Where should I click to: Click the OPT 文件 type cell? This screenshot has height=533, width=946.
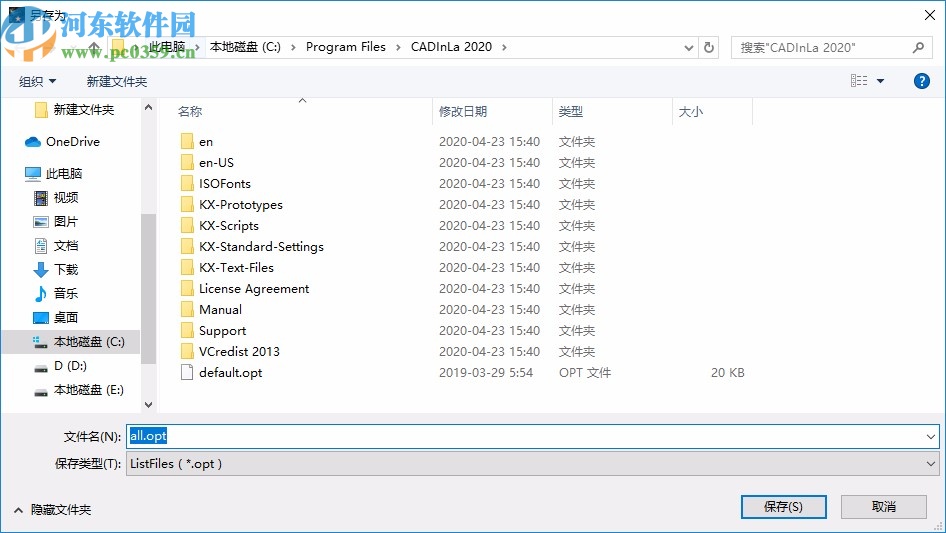(585, 372)
